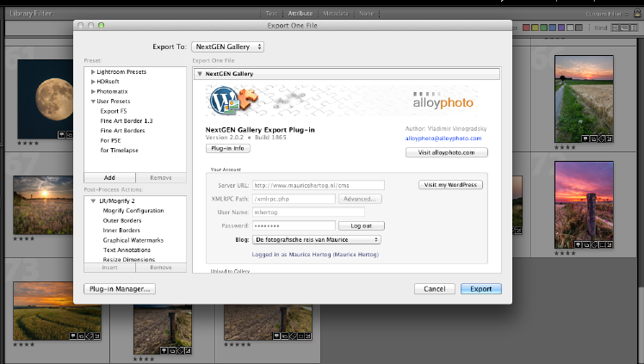Filter by yellow color label
Image resolution: width=644 pixels, height=364 pixels.
[x=535, y=28]
